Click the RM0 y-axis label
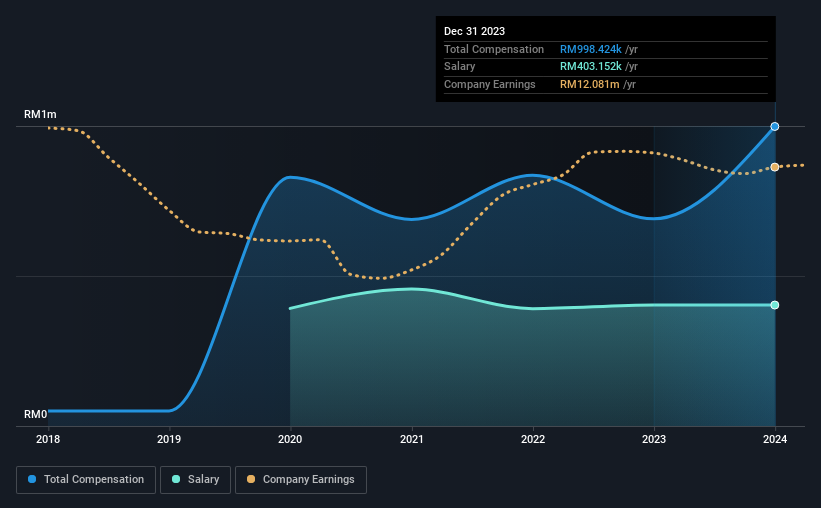Viewport: 821px width, 508px height. pos(36,414)
